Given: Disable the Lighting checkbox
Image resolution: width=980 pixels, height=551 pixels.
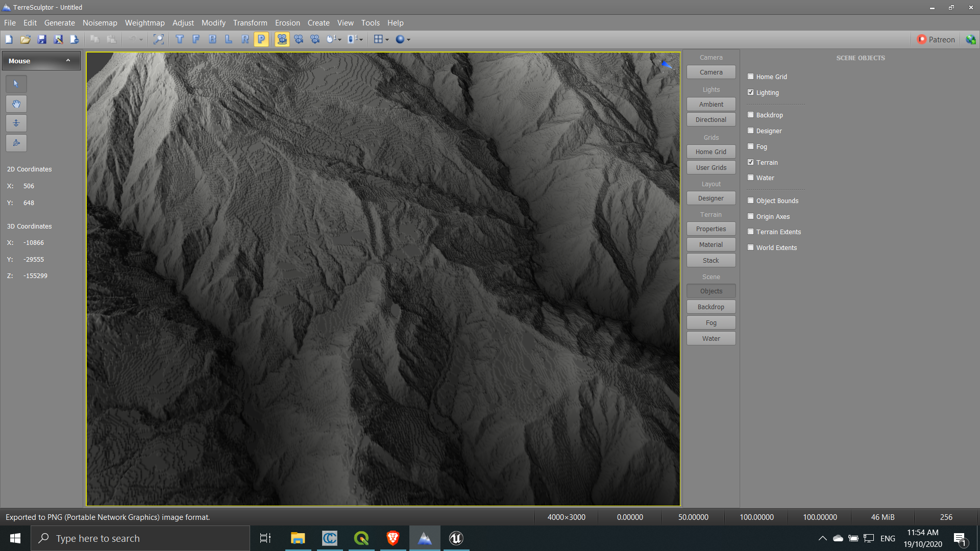Looking at the screenshot, I should coord(750,92).
